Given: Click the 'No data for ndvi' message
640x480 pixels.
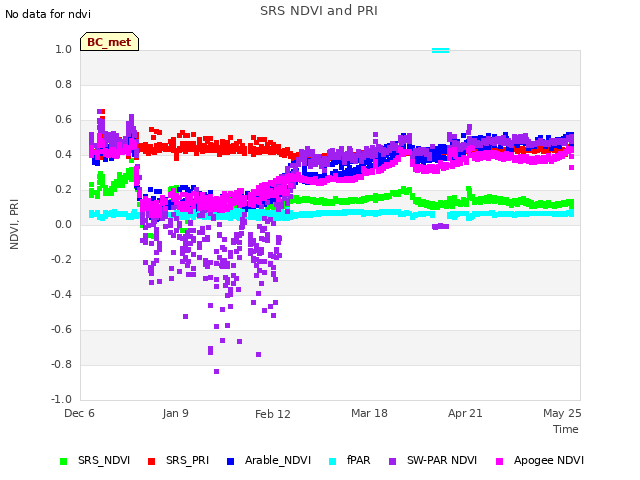Looking at the screenshot, I should (48, 14).
